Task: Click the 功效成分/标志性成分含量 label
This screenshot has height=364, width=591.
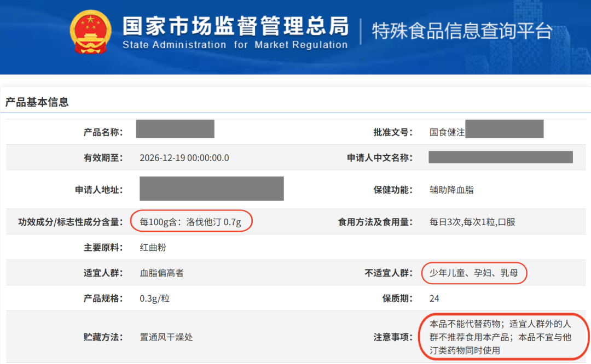Action: point(71,222)
